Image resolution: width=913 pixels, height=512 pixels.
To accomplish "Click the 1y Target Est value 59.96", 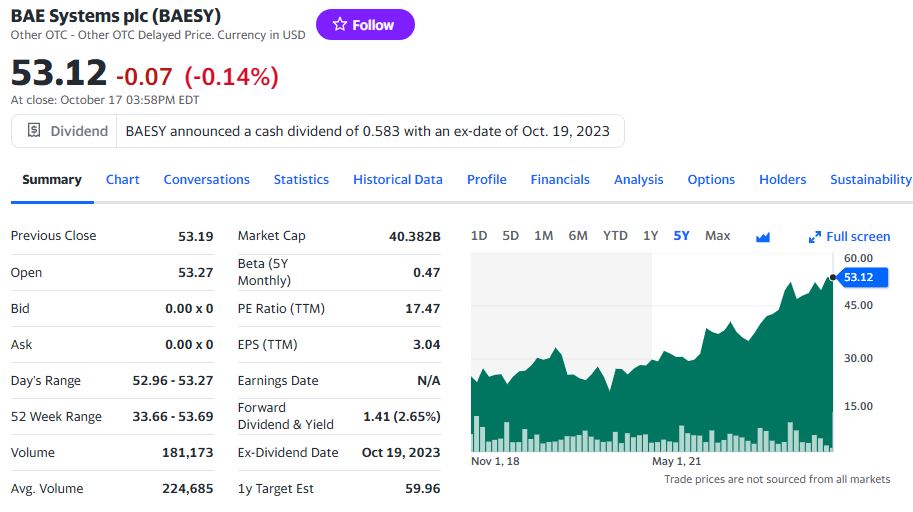I will coord(423,489).
